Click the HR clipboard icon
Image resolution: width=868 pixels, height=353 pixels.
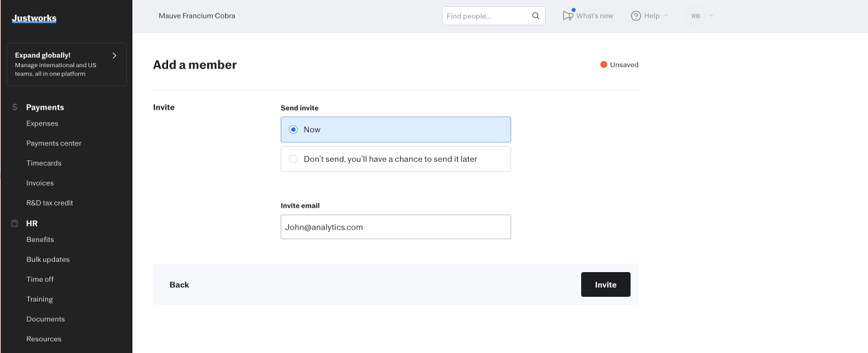(x=14, y=223)
